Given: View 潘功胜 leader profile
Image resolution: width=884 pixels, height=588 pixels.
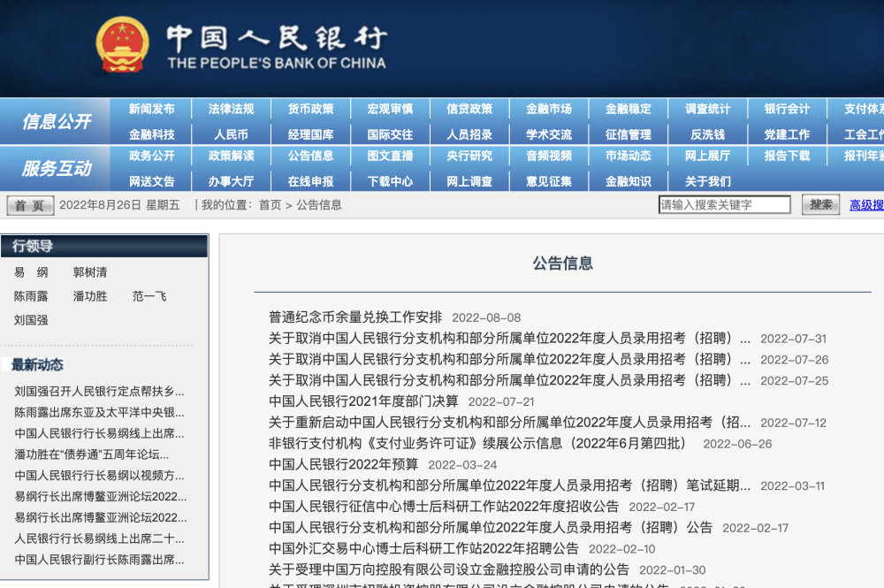Looking at the screenshot, I should point(90,296).
